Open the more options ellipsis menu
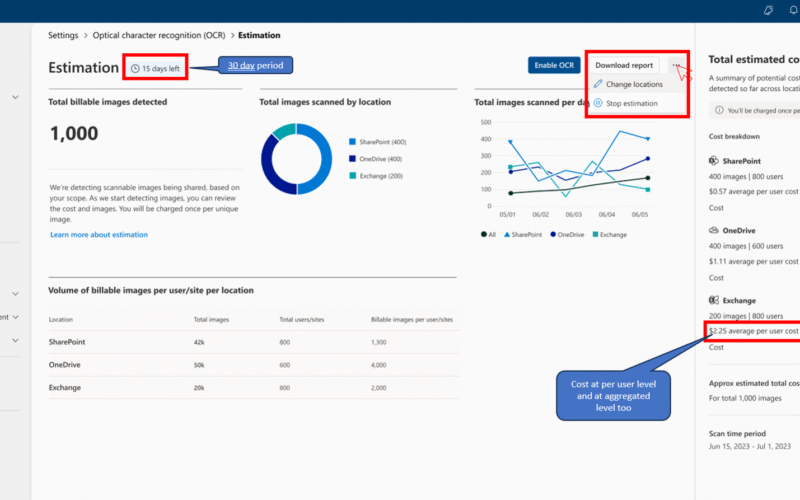The height and width of the screenshot is (500, 800). click(x=676, y=65)
